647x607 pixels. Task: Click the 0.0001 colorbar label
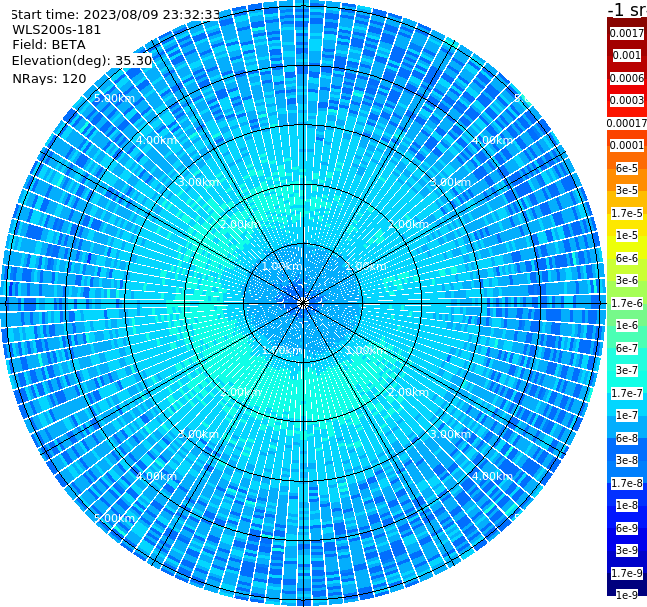pyautogui.click(x=627, y=145)
